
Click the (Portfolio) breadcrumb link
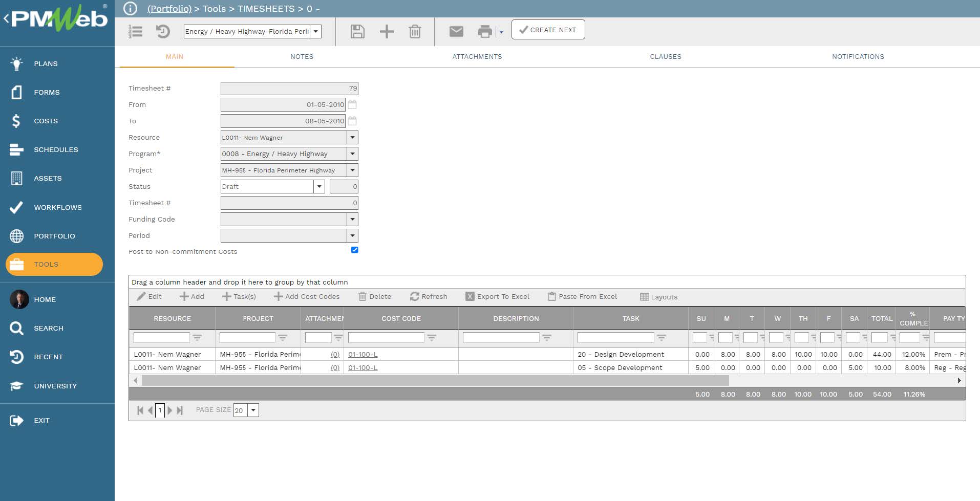169,9
